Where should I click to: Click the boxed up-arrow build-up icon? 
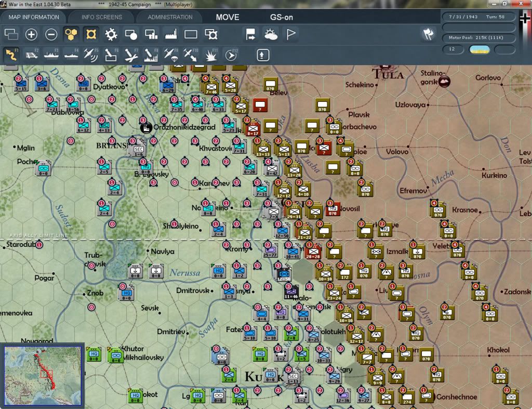coord(262,55)
